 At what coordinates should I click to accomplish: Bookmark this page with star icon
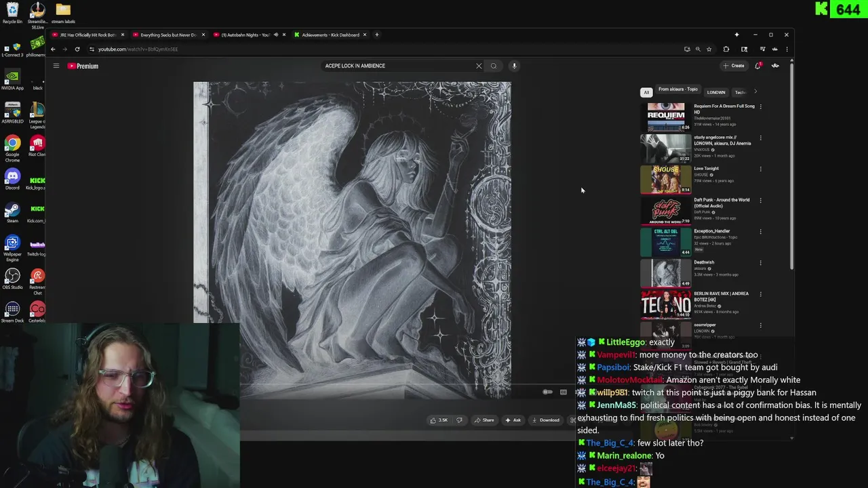click(x=709, y=49)
